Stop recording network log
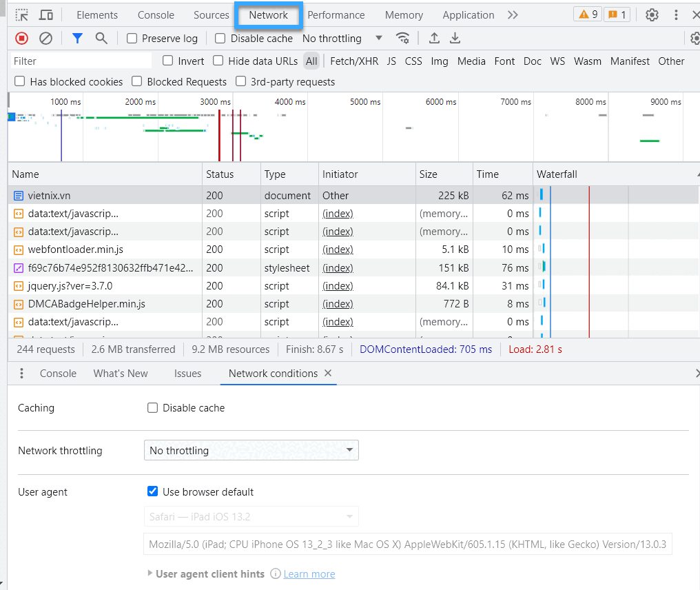Viewport: 700px width, 590px height. pyautogui.click(x=22, y=39)
